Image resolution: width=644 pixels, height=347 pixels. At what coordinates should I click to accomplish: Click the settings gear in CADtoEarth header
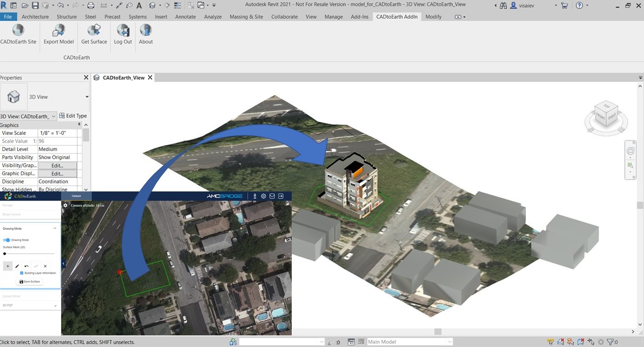pos(263,196)
